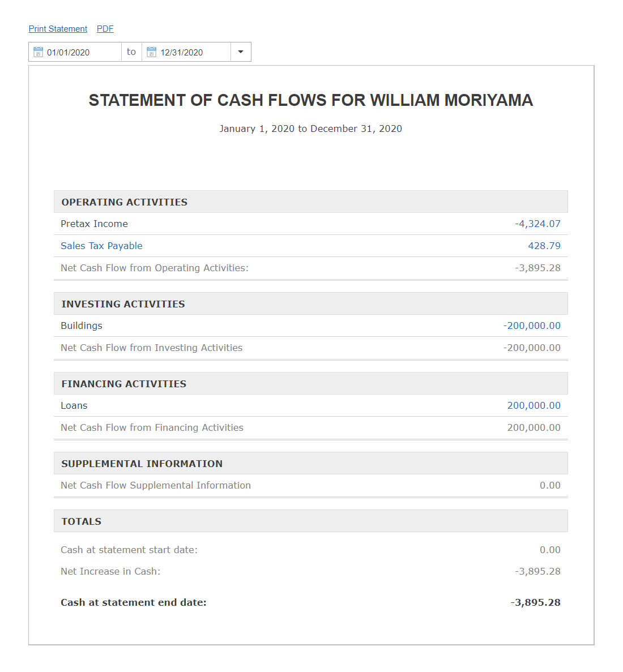Click the Financing Activities section header
623x672 pixels.
310,384
